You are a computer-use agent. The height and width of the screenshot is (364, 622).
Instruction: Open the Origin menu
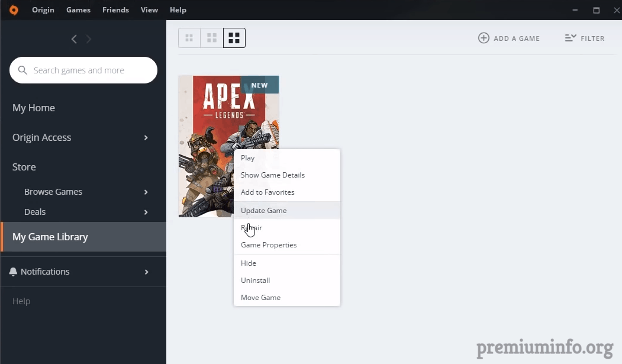pos(43,10)
